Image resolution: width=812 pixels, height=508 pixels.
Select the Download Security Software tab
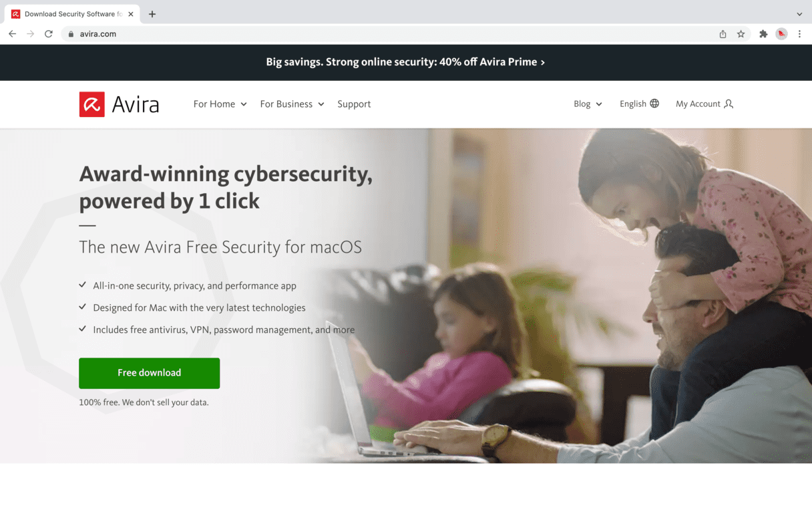click(x=72, y=14)
